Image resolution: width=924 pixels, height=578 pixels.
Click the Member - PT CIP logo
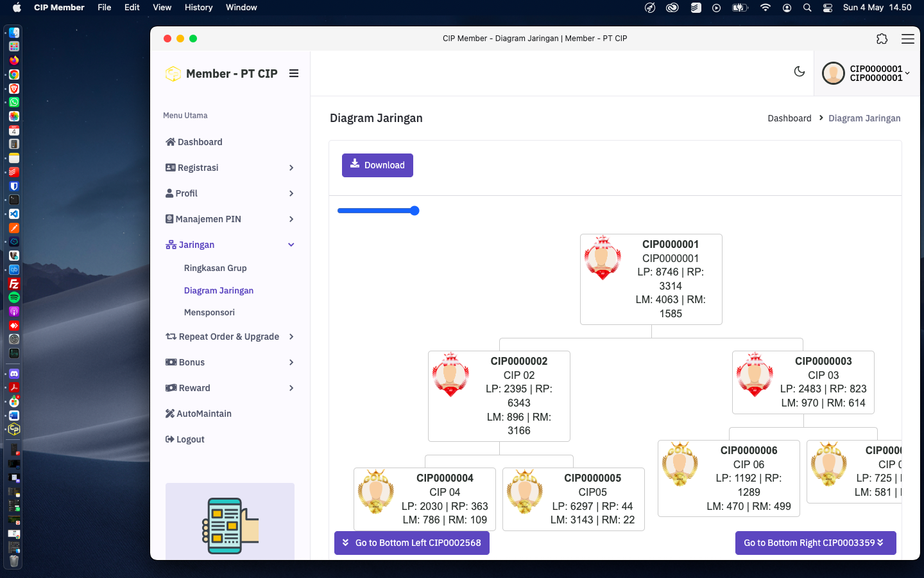(x=173, y=74)
